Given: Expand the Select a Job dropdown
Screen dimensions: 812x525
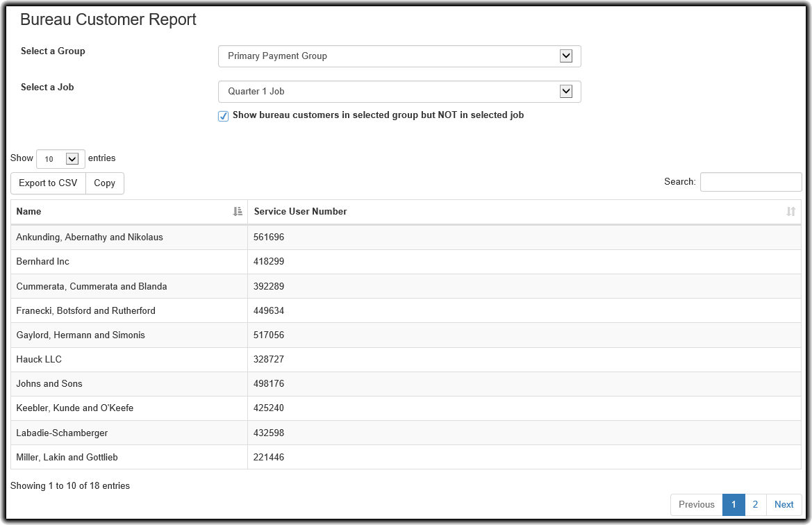Looking at the screenshot, I should pos(399,92).
